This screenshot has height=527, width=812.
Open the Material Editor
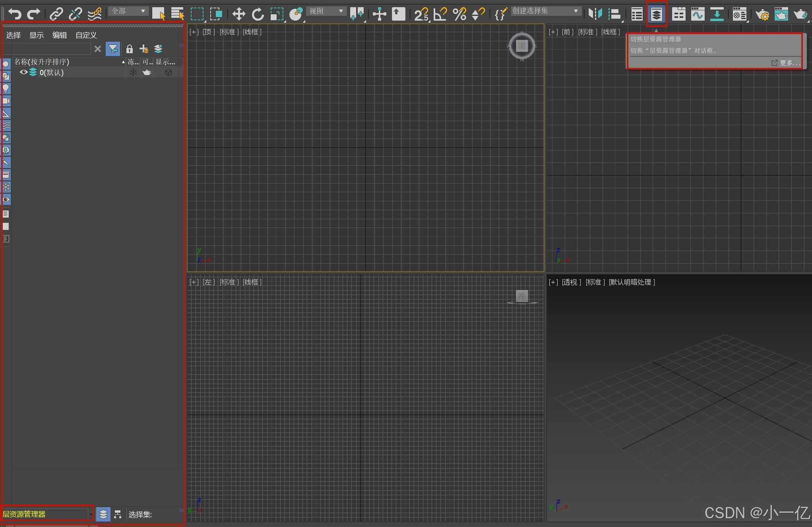pos(740,14)
